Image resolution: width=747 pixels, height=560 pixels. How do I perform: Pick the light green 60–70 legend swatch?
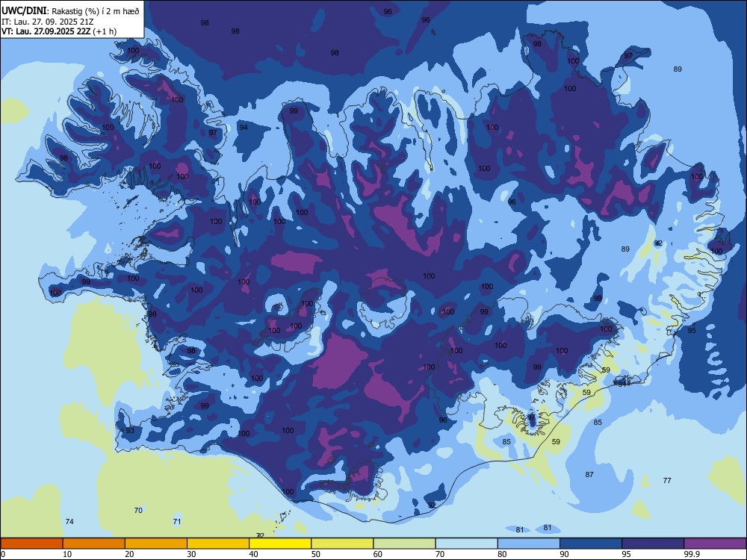tap(404, 544)
